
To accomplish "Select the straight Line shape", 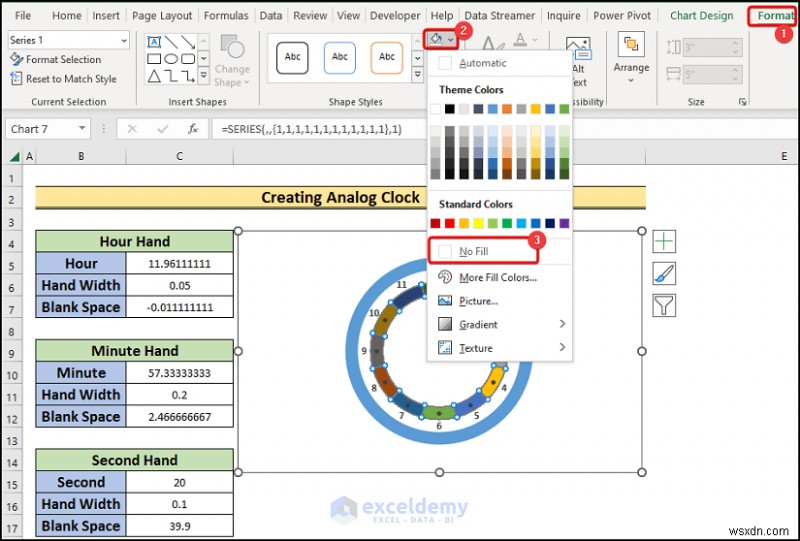I will pos(171,42).
